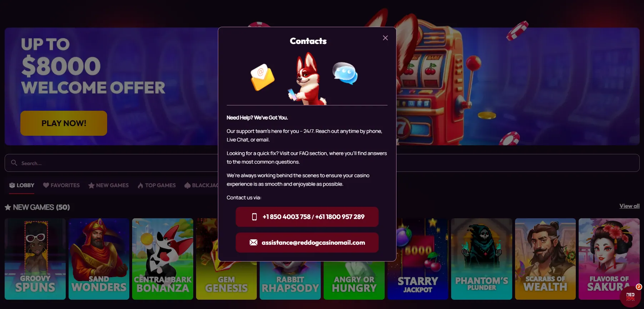Open the Favorites tab
Screen dimensions: 644x309
(x=61, y=185)
